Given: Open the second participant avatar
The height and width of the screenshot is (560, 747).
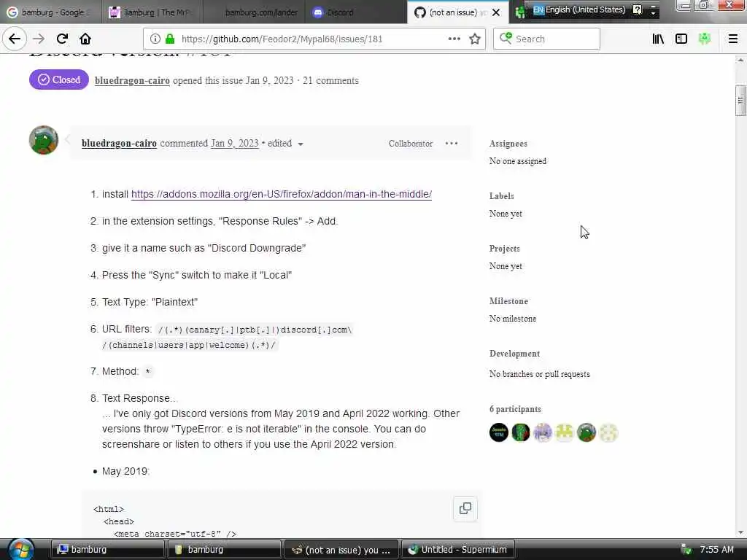Looking at the screenshot, I should click(x=521, y=432).
